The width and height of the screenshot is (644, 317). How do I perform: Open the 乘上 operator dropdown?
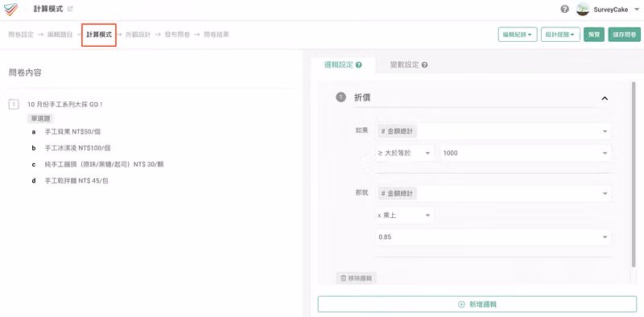(405, 215)
